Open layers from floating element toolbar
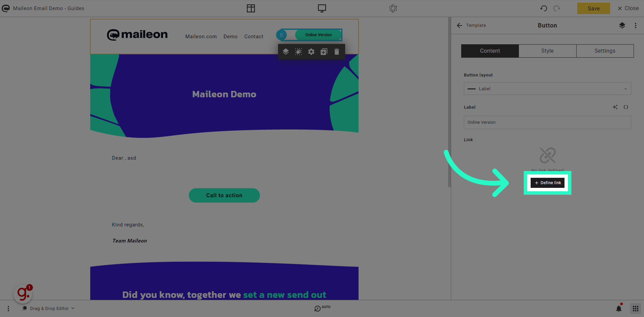Viewport: 644px width, 317px height. pos(286,52)
